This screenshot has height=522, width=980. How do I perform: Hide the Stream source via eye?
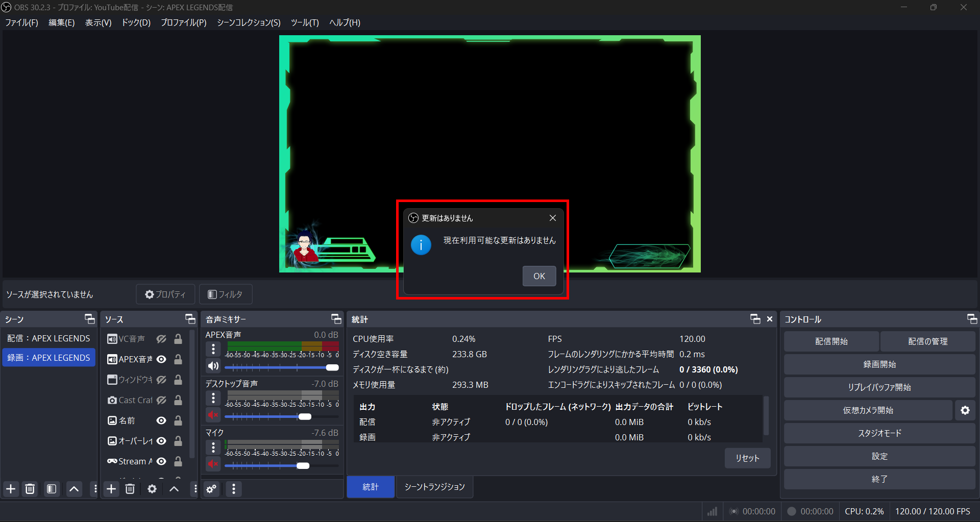pos(161,461)
